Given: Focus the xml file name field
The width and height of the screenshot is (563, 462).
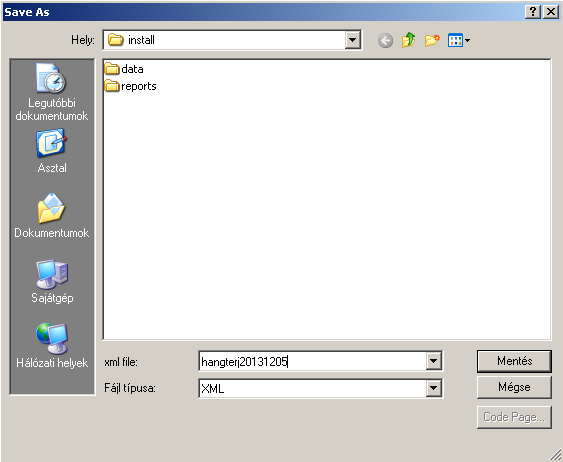Looking at the screenshot, I should click(312, 361).
